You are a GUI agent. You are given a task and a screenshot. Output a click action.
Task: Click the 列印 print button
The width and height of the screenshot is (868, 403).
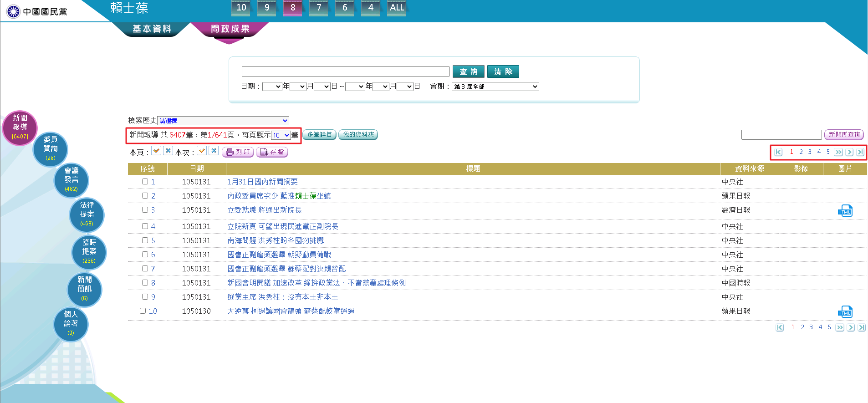[x=238, y=152]
